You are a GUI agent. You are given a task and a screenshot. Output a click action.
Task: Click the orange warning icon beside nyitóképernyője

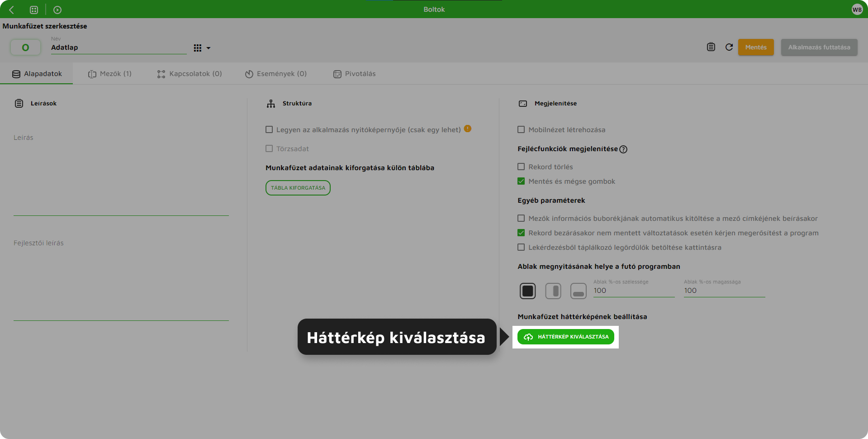(x=468, y=129)
